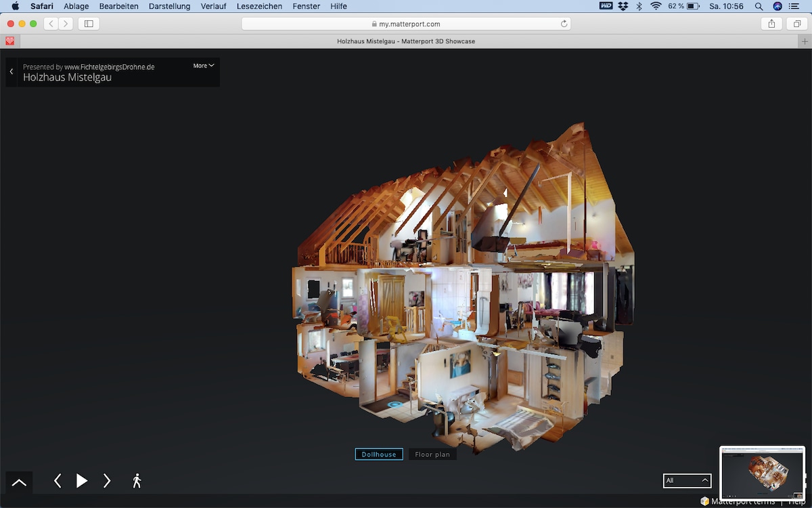Open the All floors selector
The width and height of the screenshot is (812, 508).
(x=687, y=480)
